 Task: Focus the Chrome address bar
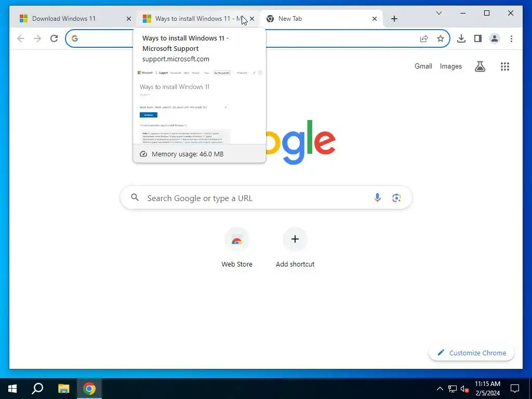258,38
